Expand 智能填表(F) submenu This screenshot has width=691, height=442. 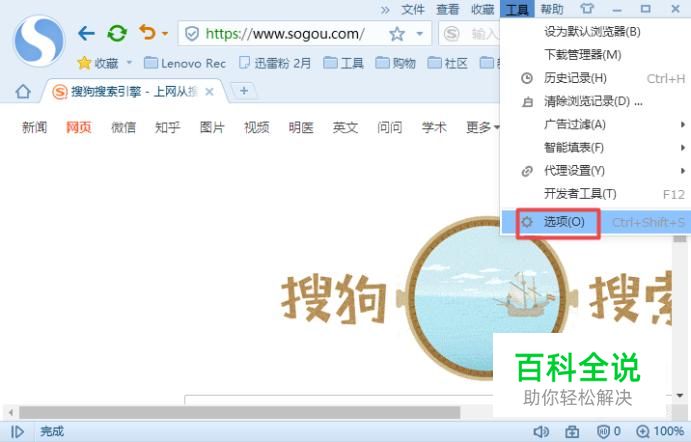(595, 148)
